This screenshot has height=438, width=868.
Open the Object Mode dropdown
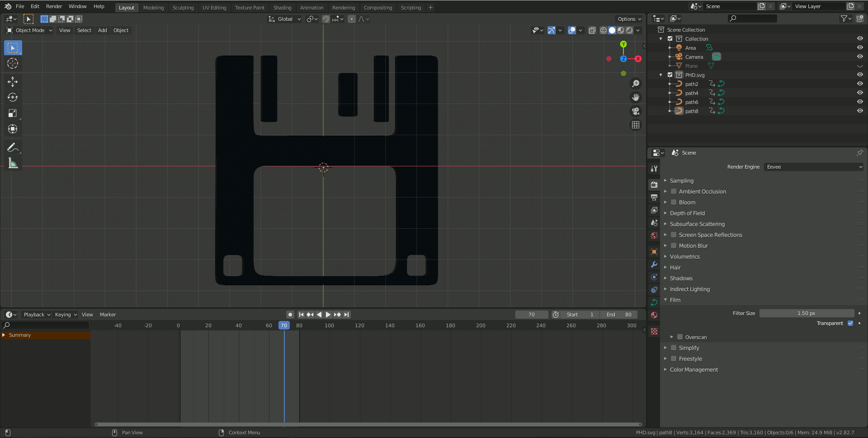[29, 30]
